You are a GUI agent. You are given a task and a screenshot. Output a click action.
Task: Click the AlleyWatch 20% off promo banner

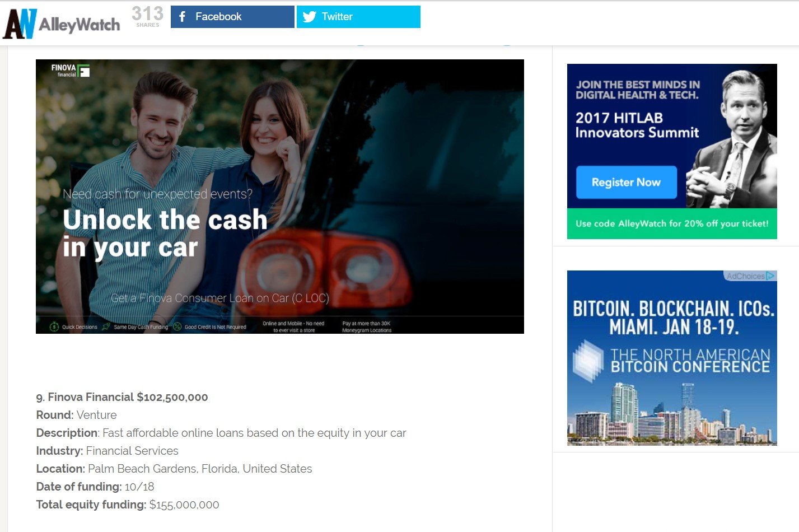(x=672, y=223)
